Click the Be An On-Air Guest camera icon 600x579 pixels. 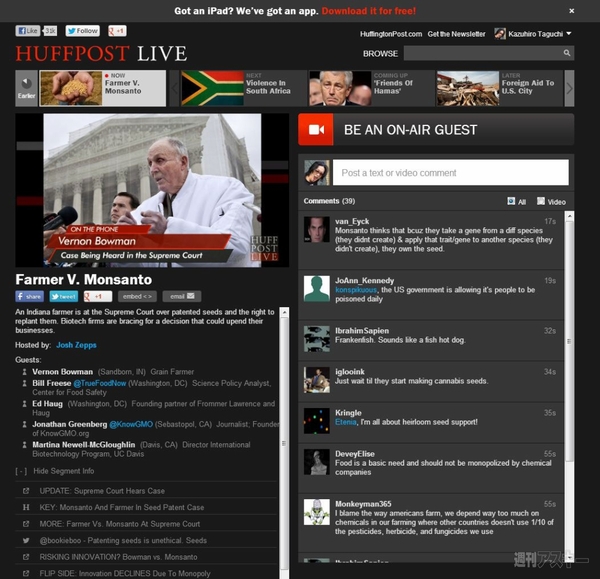316,130
